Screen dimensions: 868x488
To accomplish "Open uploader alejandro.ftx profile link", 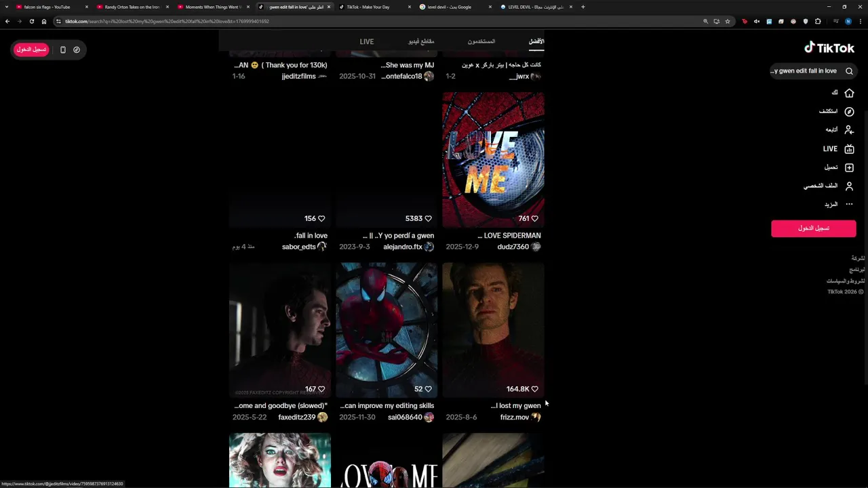I will [403, 247].
